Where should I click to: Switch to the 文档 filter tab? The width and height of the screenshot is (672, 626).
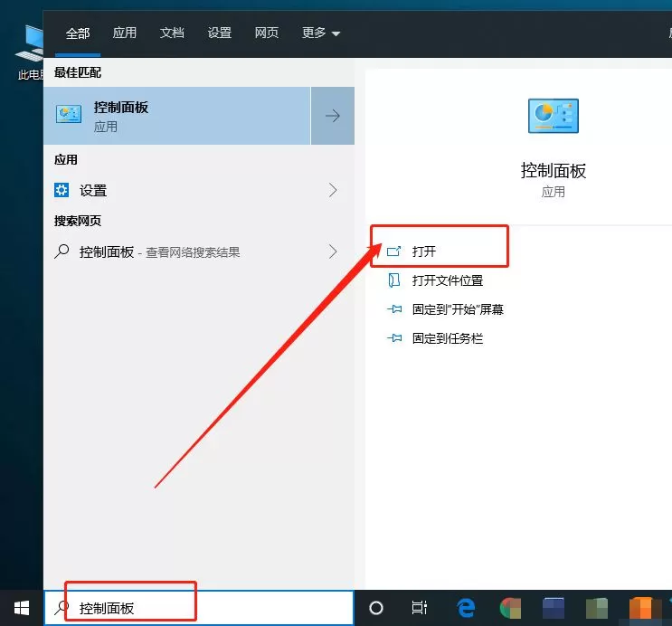point(172,33)
